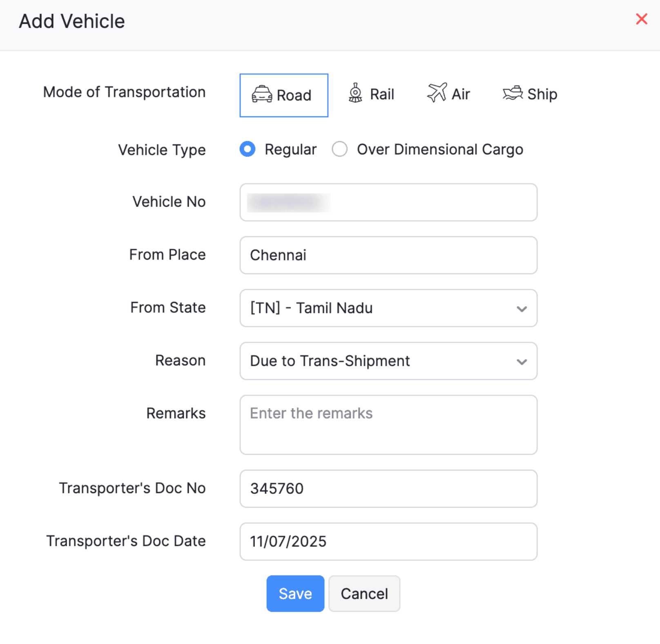Click the Remarks text area

(388, 424)
